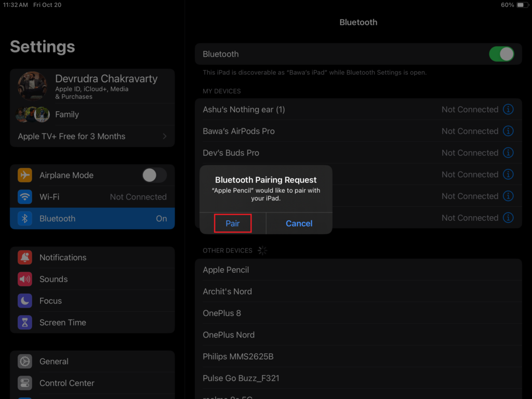Viewport: 532px width, 399px height.
Task: Open info icon for Dev's Buds Pro
Action: (x=509, y=153)
